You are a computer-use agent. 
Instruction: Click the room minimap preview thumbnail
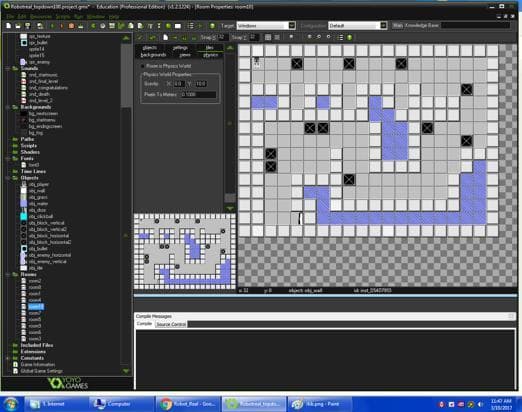click(x=185, y=252)
